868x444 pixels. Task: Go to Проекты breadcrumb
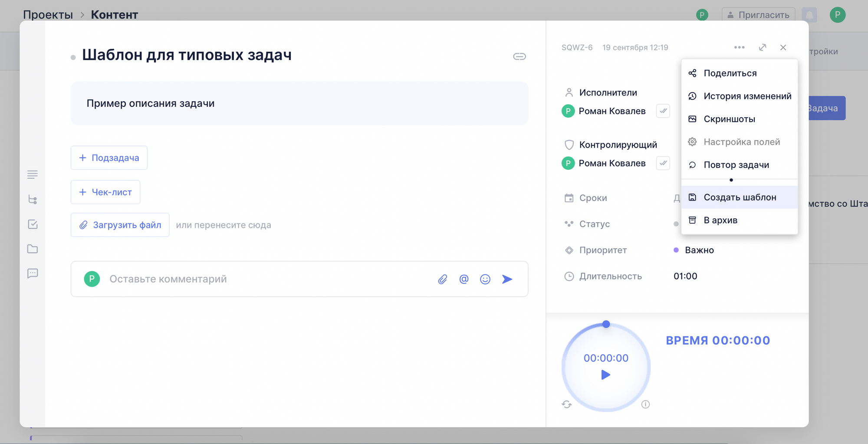pos(48,15)
